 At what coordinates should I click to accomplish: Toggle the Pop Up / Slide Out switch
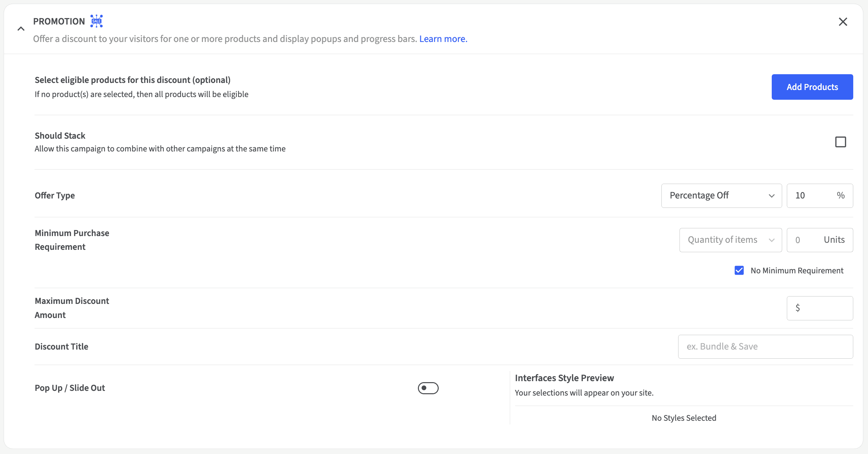tap(428, 388)
